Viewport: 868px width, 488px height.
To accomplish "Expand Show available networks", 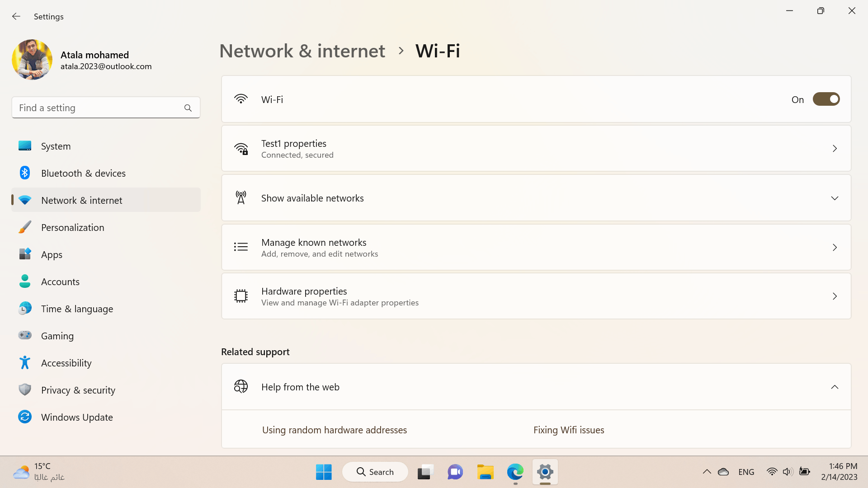I will click(x=834, y=198).
